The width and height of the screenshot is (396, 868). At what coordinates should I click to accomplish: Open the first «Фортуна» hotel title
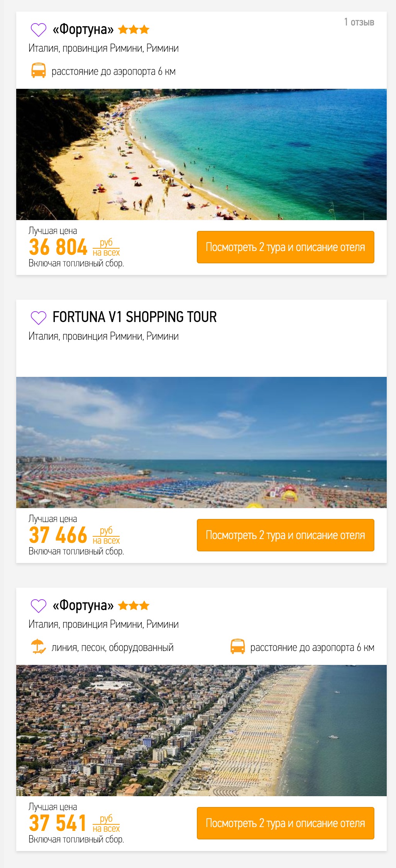[x=83, y=29]
